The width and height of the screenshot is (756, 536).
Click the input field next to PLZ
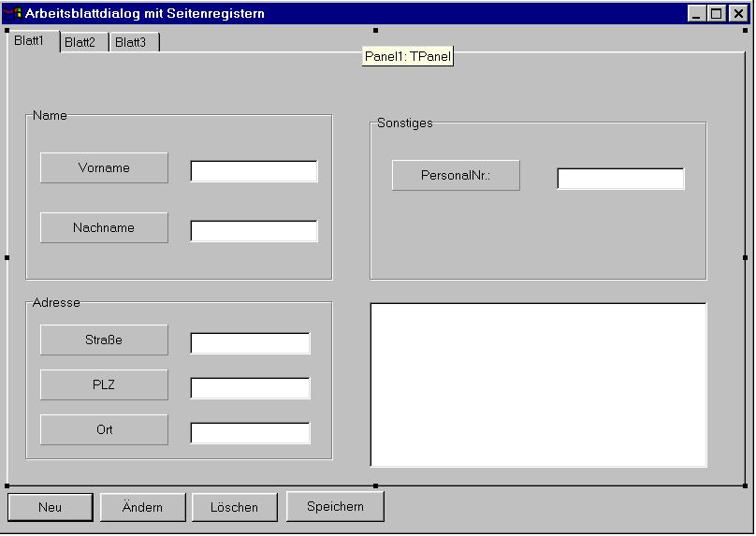tap(250, 388)
